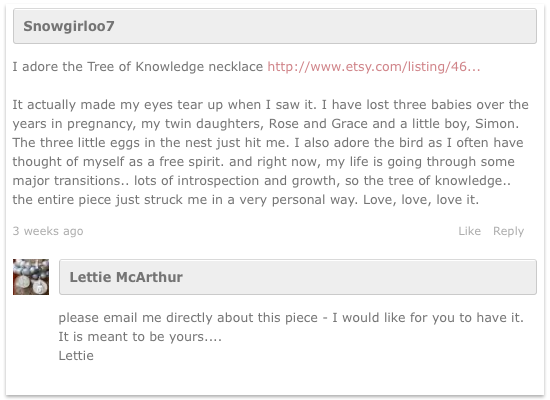Click the line mentioning Rose and Grace
This screenshot has height=400, width=550.
[x=266, y=124]
